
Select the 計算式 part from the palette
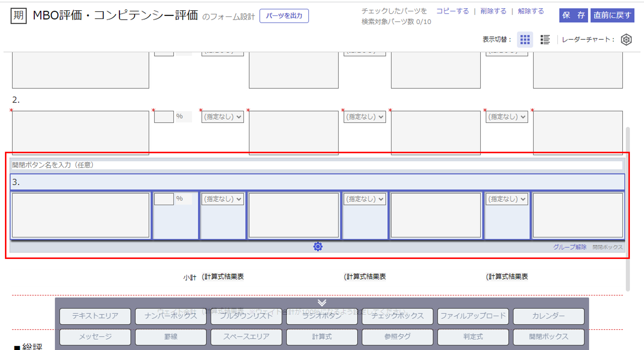[322, 337]
